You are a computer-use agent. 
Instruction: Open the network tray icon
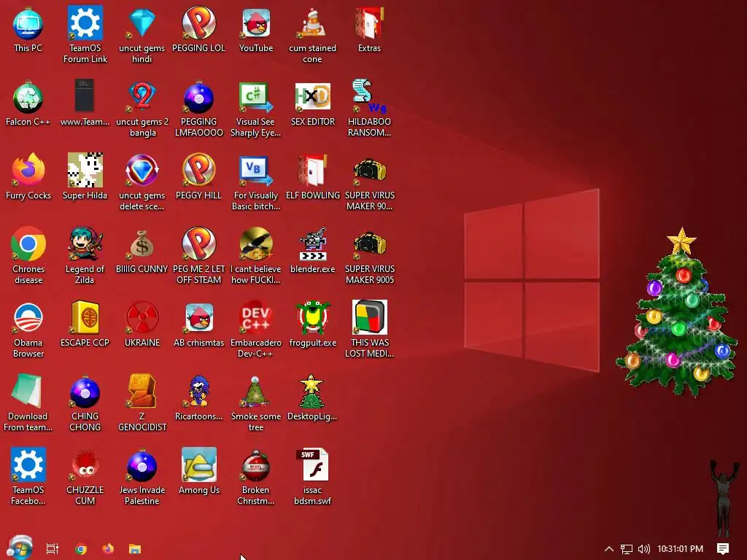627,549
